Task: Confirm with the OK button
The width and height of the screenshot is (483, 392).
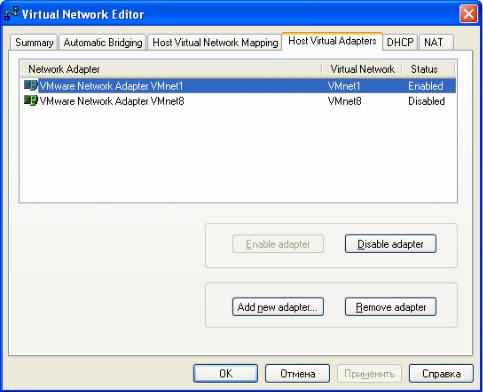Action: tap(226, 373)
